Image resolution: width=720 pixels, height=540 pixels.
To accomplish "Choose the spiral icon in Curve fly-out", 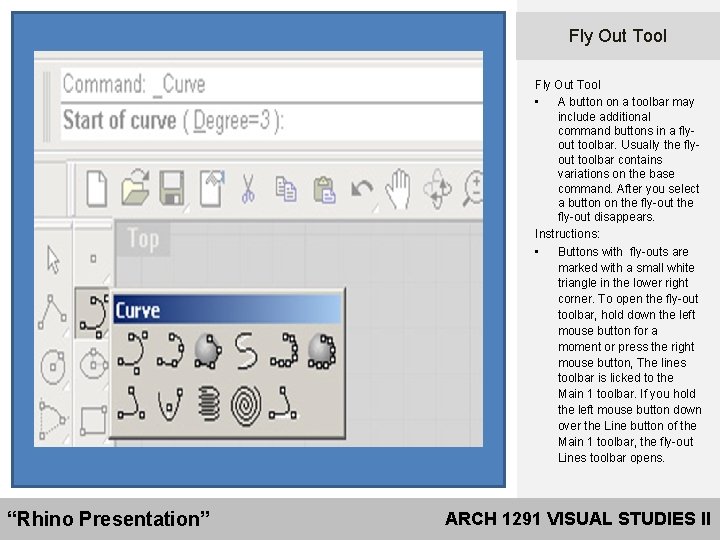I will (246, 405).
